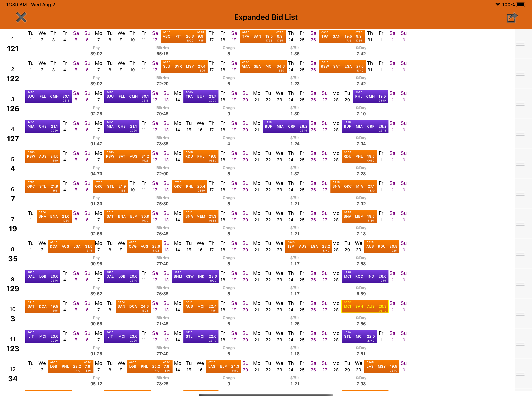
Task: Tap the Expanded Bid List title
Action: 266,17
